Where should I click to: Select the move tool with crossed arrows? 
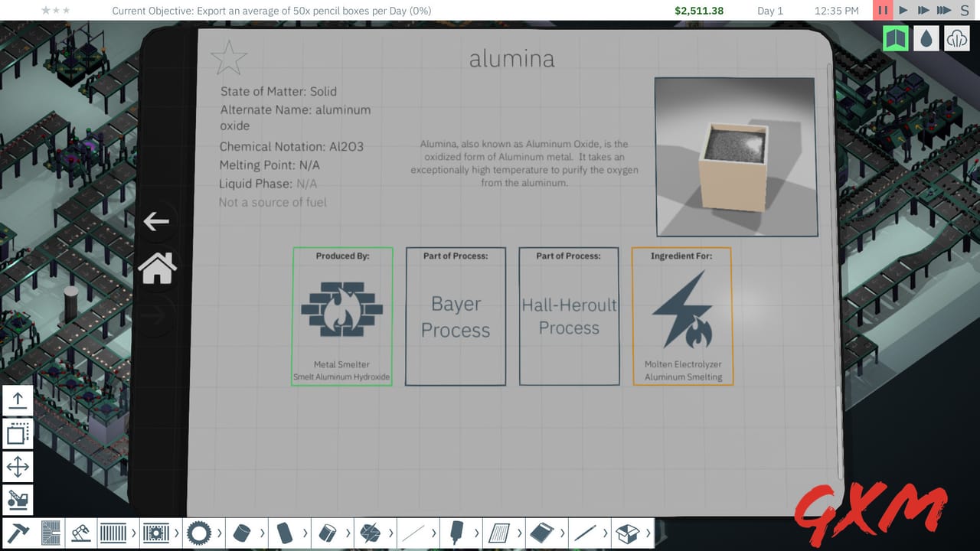[18, 466]
